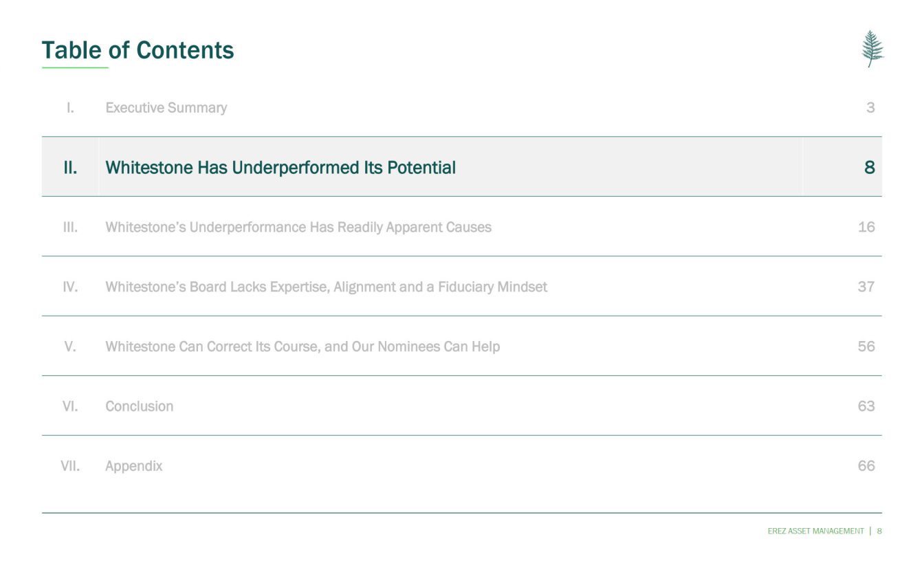924x561 pixels.
Task: Click the Table of Contents heading
Action: (137, 50)
